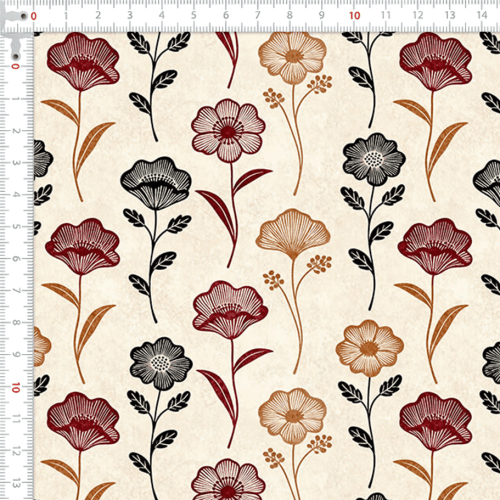The width and height of the screenshot is (500, 500).
Task: Select the number 4 on the vertical ruler
Action: (x=16, y=194)
